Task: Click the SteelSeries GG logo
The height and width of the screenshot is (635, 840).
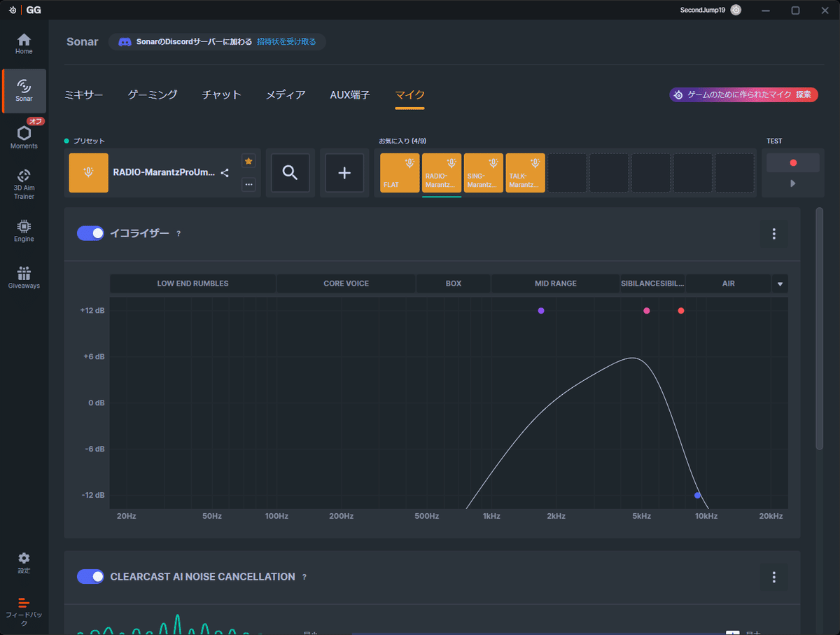Action: pos(24,10)
